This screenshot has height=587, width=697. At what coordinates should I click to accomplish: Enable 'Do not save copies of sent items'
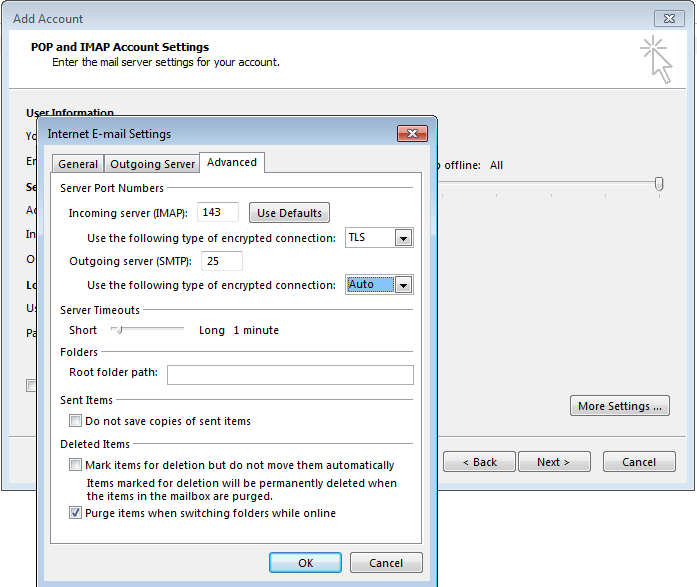[76, 422]
